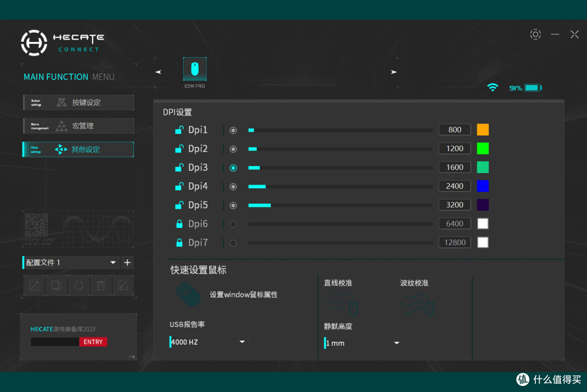
Task: Select the Dpi3 radio button
Action: [x=233, y=168]
